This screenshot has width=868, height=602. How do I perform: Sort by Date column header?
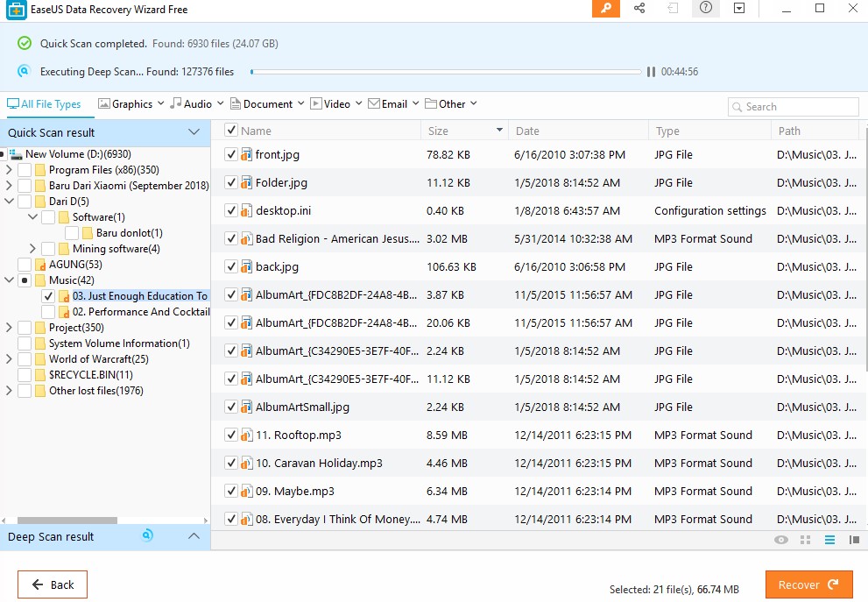click(578, 131)
